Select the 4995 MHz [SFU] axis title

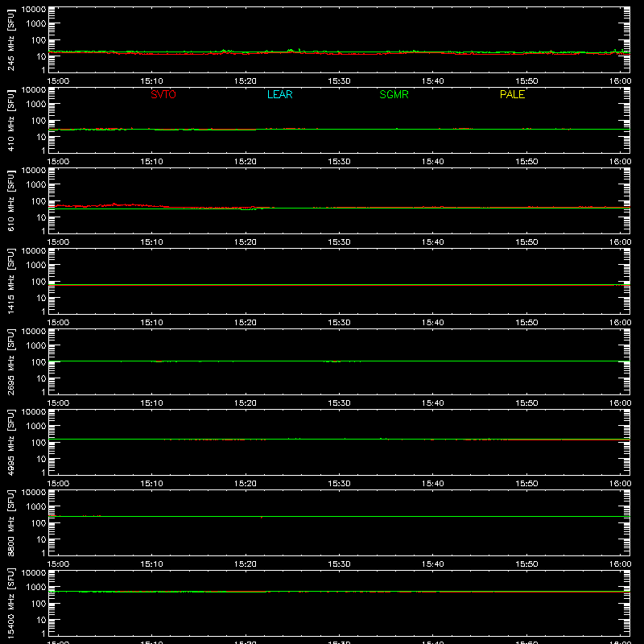coord(10,442)
